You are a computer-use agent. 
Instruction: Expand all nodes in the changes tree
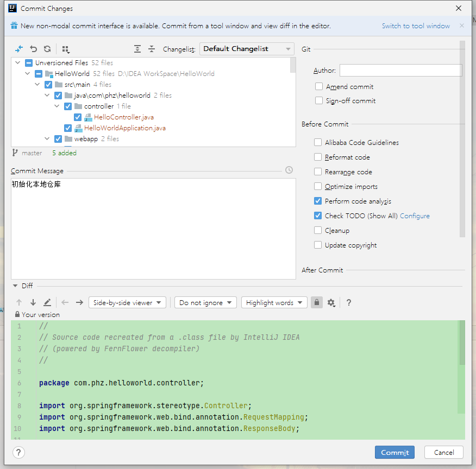point(137,49)
